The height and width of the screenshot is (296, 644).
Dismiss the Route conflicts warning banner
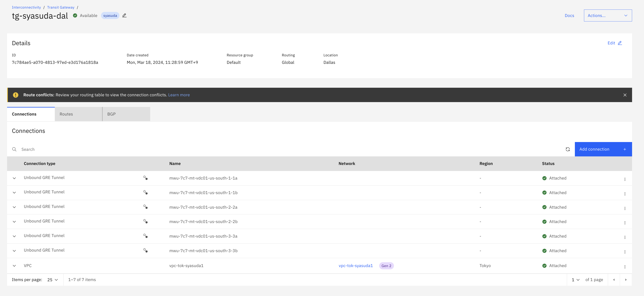point(625,95)
